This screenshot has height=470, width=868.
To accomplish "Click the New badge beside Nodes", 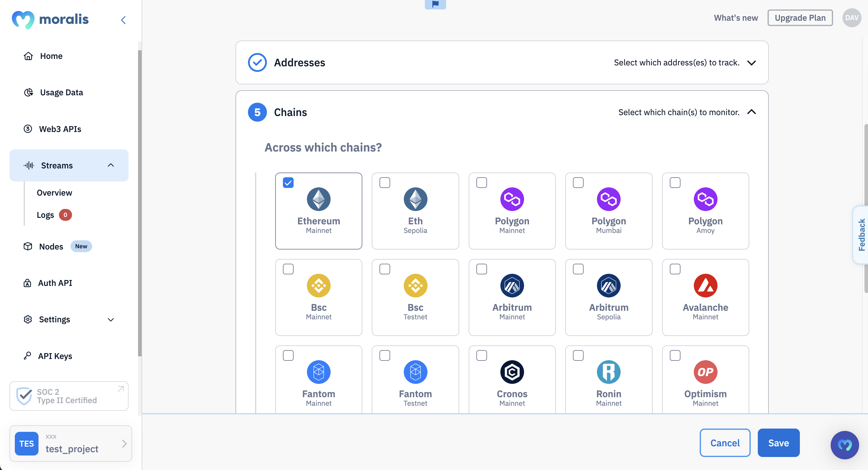I will [x=81, y=247].
